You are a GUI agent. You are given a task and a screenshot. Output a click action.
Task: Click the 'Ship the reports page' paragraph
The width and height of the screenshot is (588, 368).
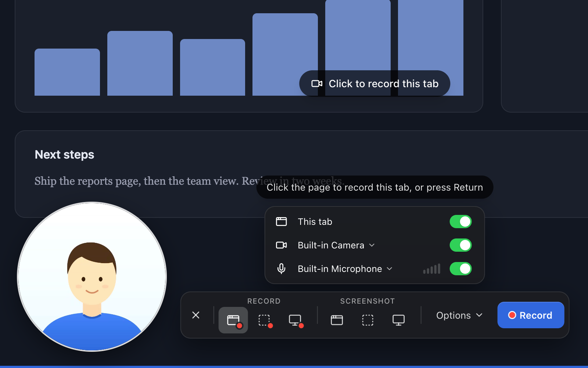189,181
